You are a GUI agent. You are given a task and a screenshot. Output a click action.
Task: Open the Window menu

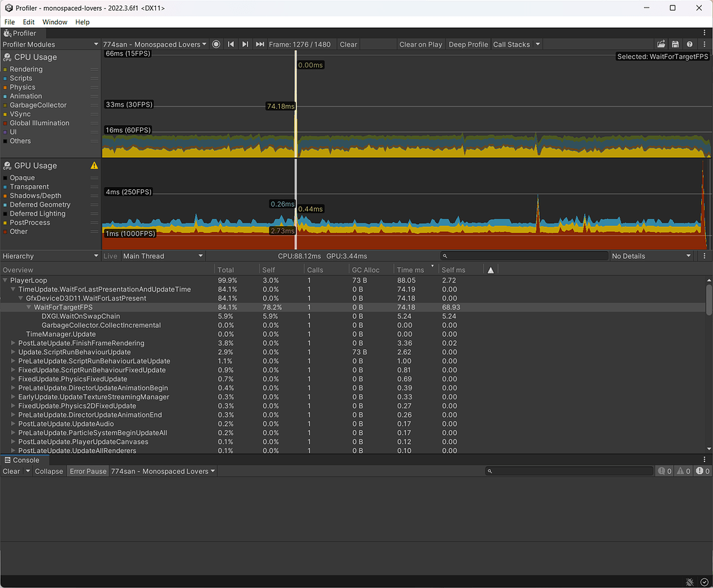(x=54, y=22)
